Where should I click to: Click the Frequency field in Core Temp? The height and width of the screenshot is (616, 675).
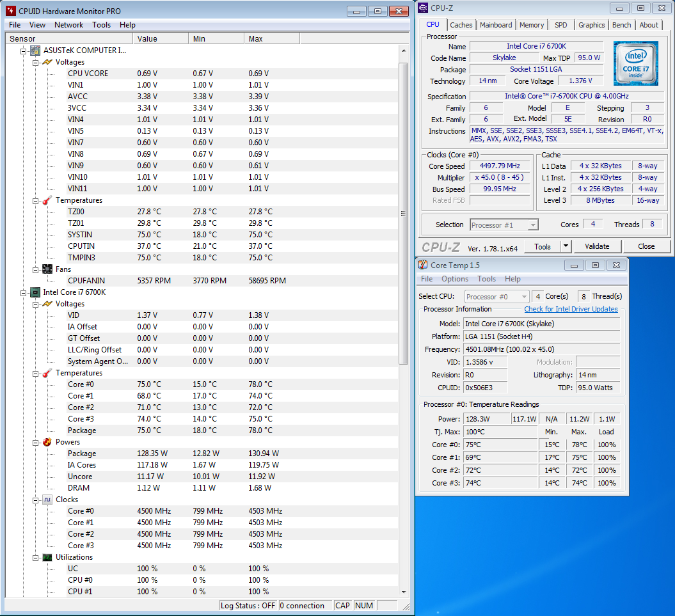[x=541, y=349]
